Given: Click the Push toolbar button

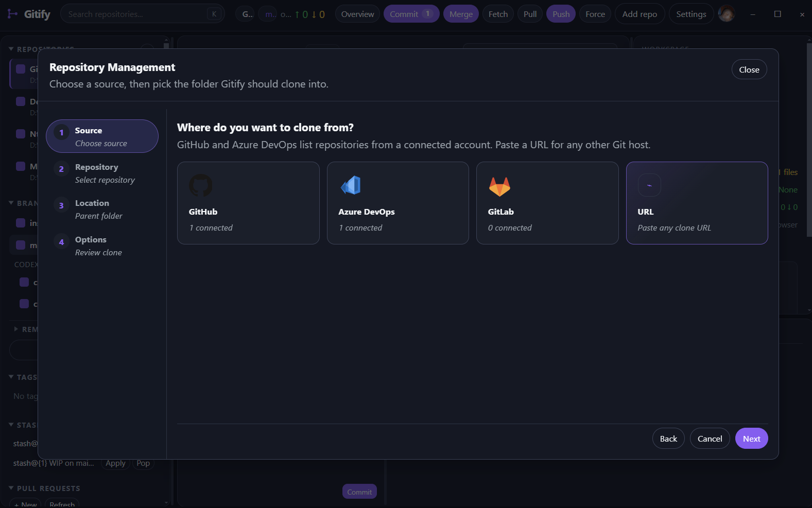Looking at the screenshot, I should (561, 14).
